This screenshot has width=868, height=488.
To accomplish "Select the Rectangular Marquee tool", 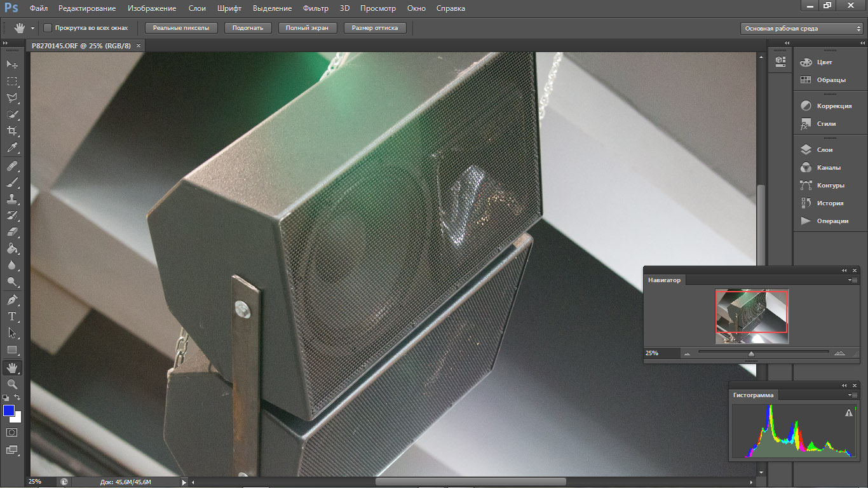I will click(12, 81).
